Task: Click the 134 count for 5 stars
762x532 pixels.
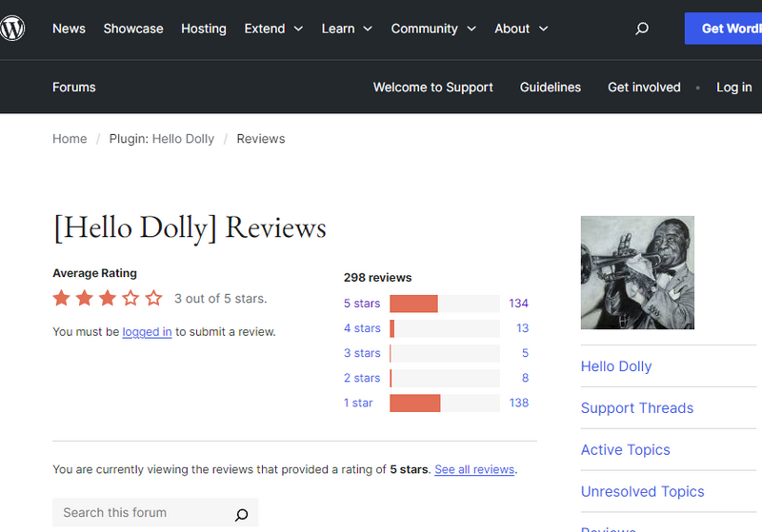Action: click(518, 304)
